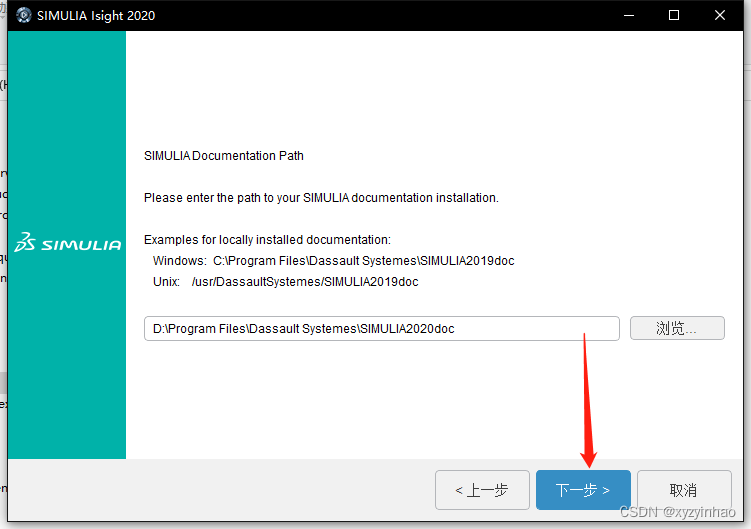
Task: Maximize the SIMULIA Isight installer window
Action: tap(674, 16)
